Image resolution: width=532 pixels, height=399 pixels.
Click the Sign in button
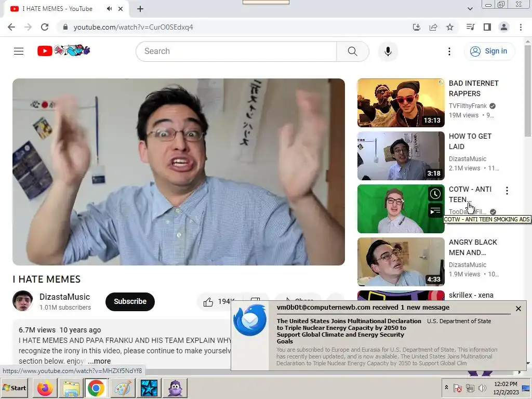[489, 51]
